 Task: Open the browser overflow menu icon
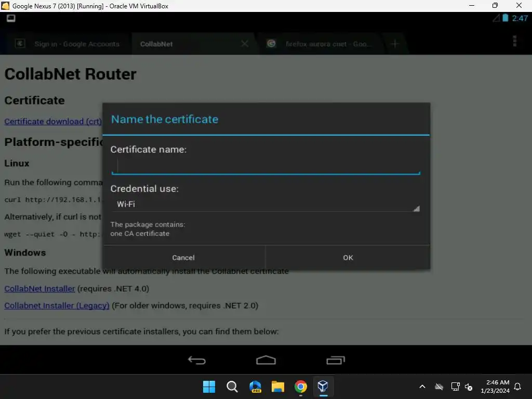515,41
